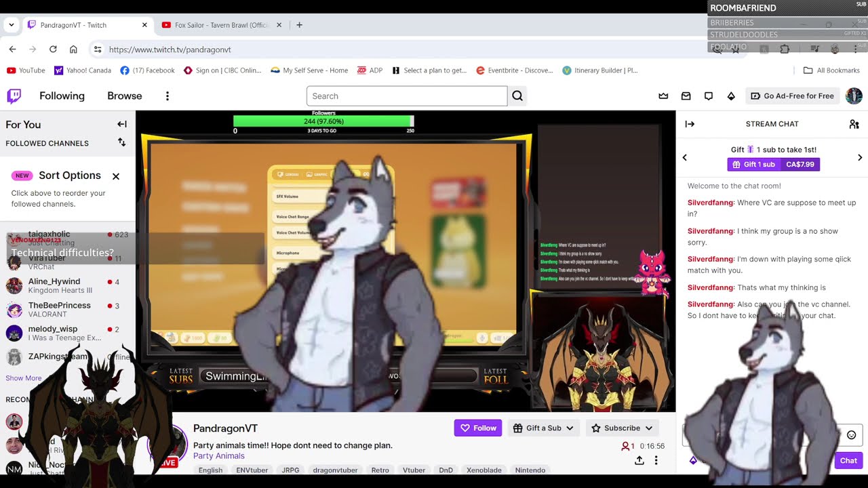This screenshot has height=488, width=868.
Task: Open the All Bookmarks folder
Action: click(x=831, y=70)
